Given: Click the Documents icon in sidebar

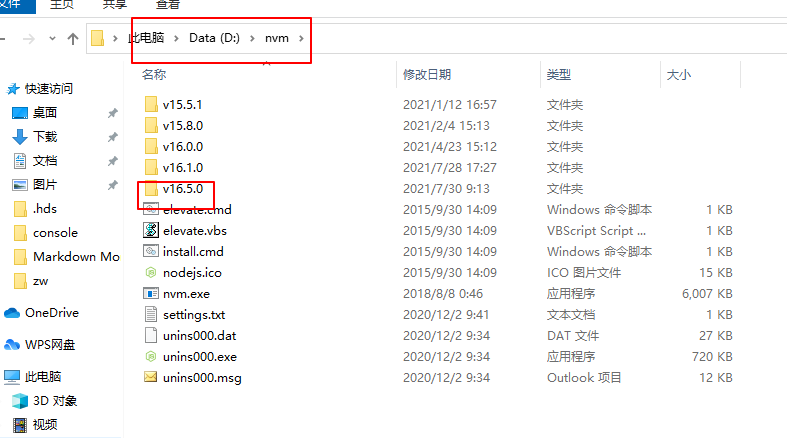Looking at the screenshot, I should click(20, 161).
